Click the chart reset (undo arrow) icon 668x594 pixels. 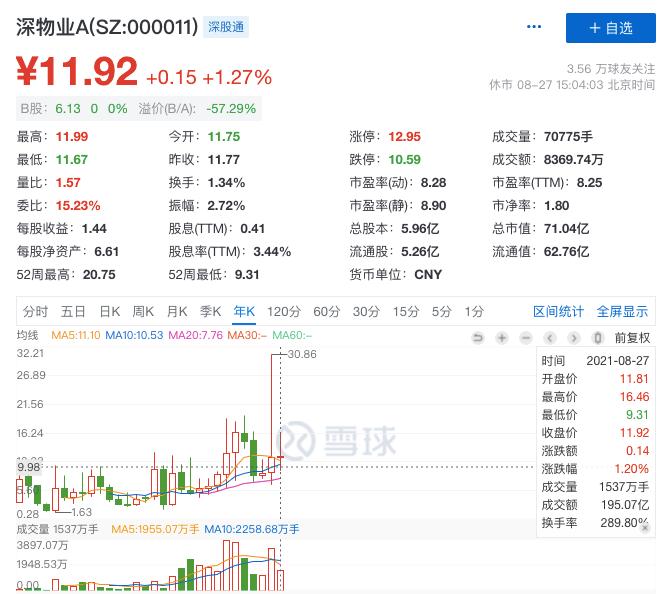click(478, 338)
